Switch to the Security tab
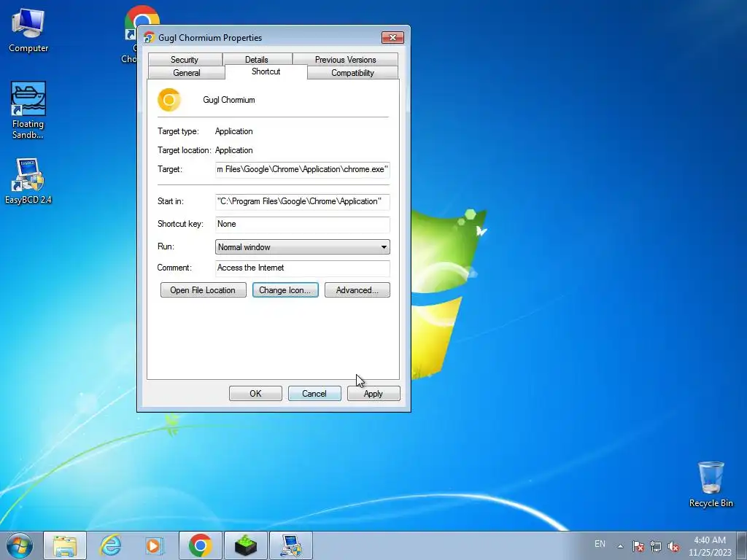 click(x=185, y=60)
